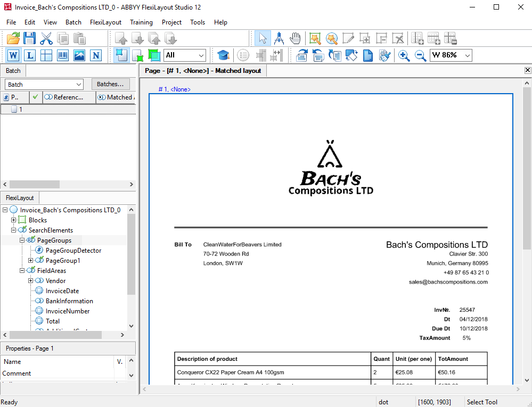532x407 pixels.
Task: Click the rotate clockwise barcode-page icon
Action: click(x=301, y=55)
